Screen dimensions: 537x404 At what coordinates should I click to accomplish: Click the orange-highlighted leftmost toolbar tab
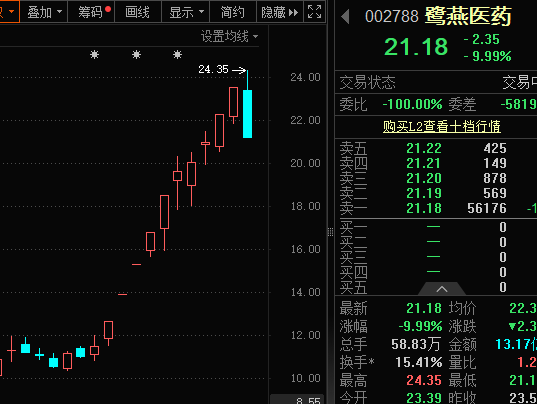9,12
